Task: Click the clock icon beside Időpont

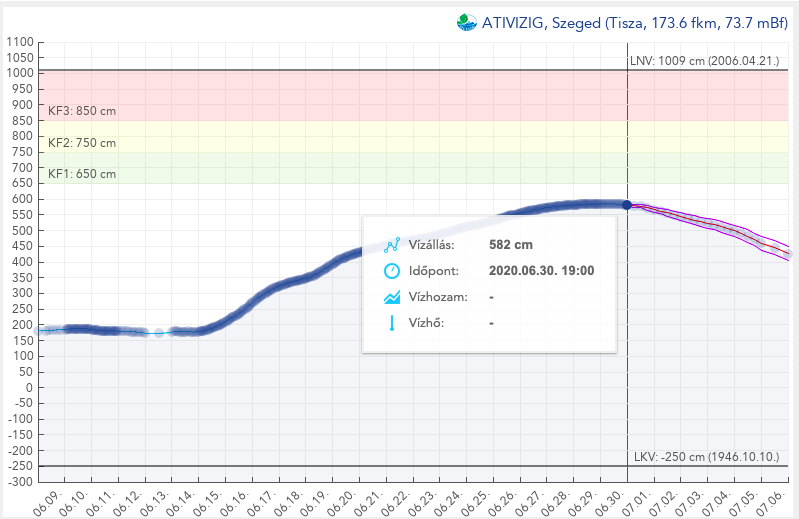Action: click(392, 270)
